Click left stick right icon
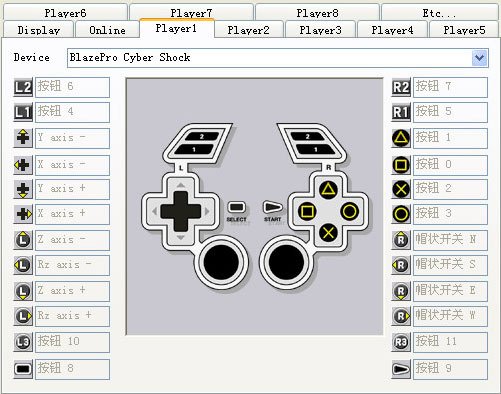The height and width of the screenshot is (394, 501). (x=23, y=316)
